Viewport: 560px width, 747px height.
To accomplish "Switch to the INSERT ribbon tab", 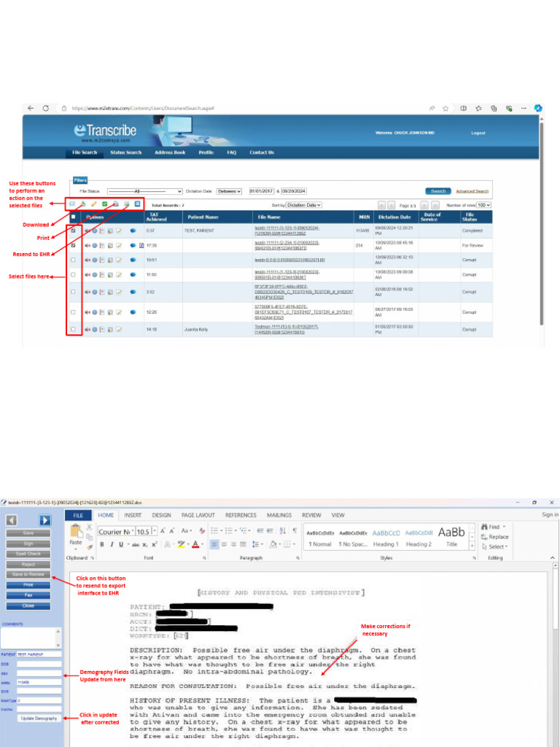I will pos(133,516).
